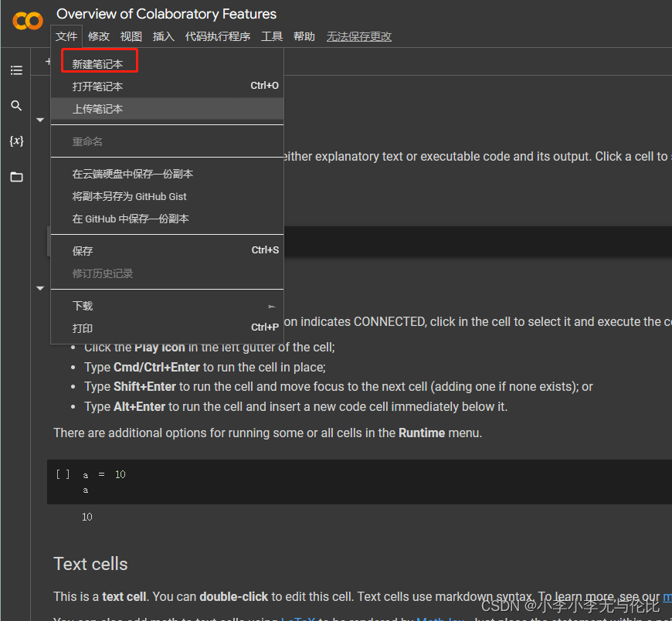This screenshot has width=672, height=621.
Task: Click the 'Type Cmd/Ctrl+Enter' bullet text
Action: 205,368
